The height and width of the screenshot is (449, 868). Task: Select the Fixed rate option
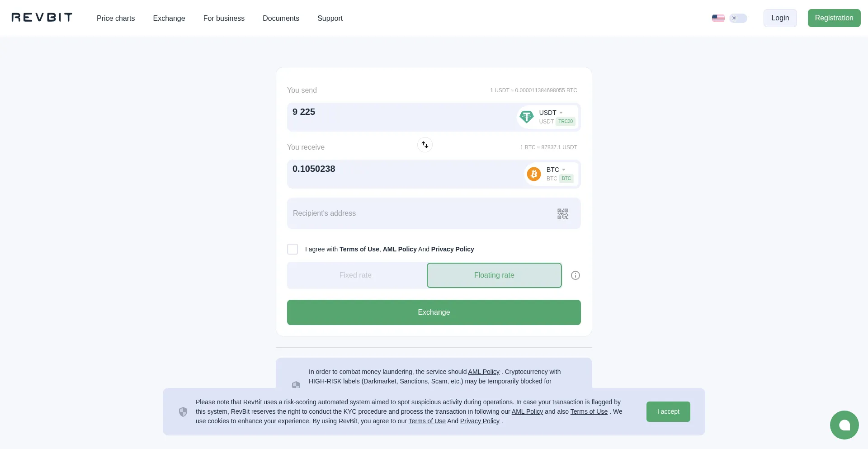[x=355, y=275]
